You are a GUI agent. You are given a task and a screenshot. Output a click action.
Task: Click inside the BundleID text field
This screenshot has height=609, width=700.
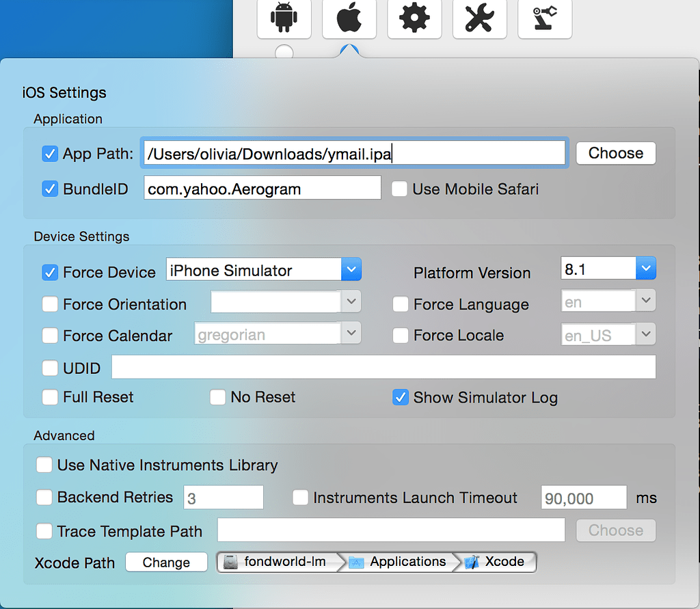pos(262,189)
